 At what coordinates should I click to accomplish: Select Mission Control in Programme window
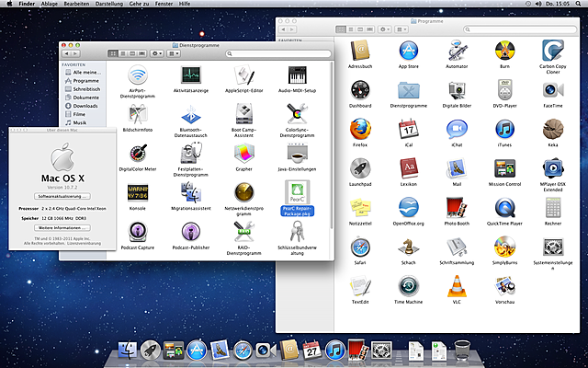pos(504,168)
